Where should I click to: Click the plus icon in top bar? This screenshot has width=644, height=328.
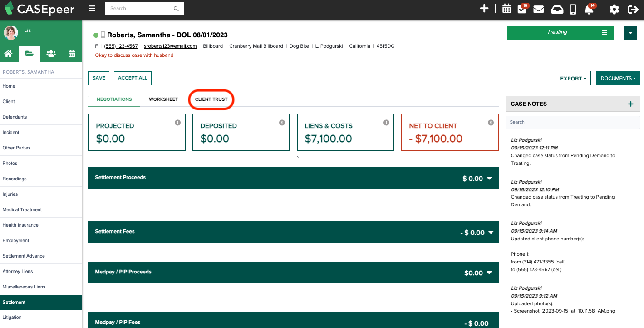tap(484, 9)
